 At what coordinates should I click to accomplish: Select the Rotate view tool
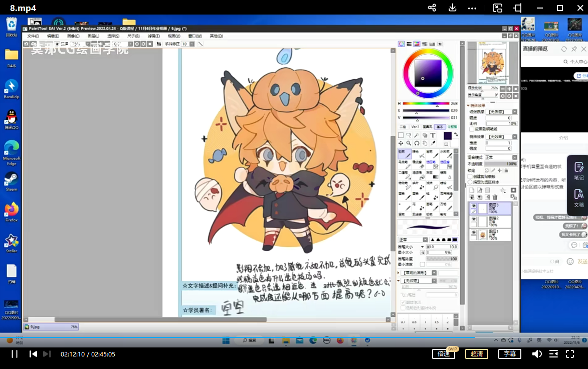point(417,143)
